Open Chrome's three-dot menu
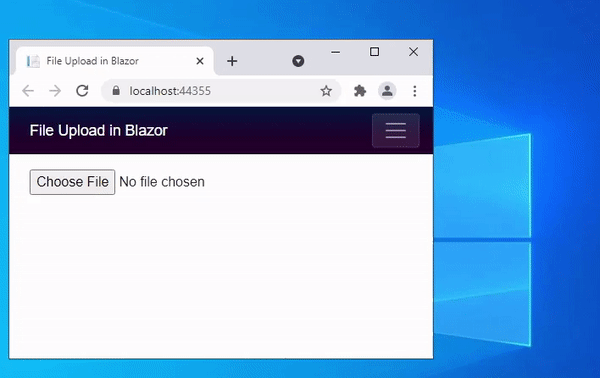Viewport: 600px width, 378px height. point(415,91)
